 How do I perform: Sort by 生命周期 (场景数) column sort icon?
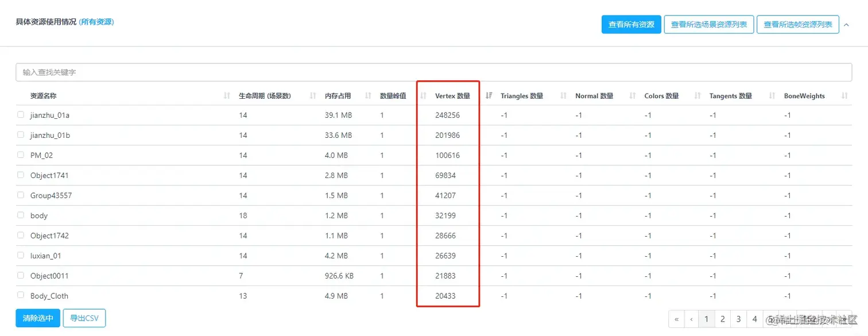pyautogui.click(x=313, y=96)
